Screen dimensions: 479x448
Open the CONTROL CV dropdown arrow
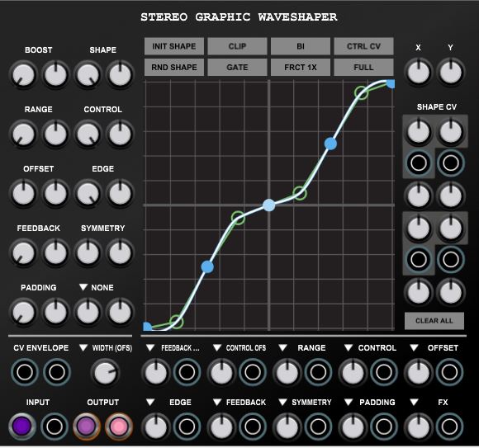pyautogui.click(x=349, y=348)
